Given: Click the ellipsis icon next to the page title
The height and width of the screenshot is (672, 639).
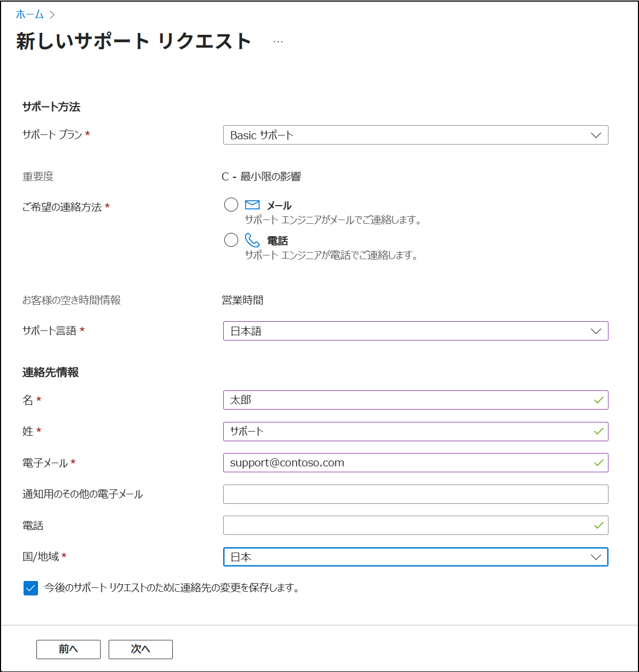Looking at the screenshot, I should click(x=278, y=41).
